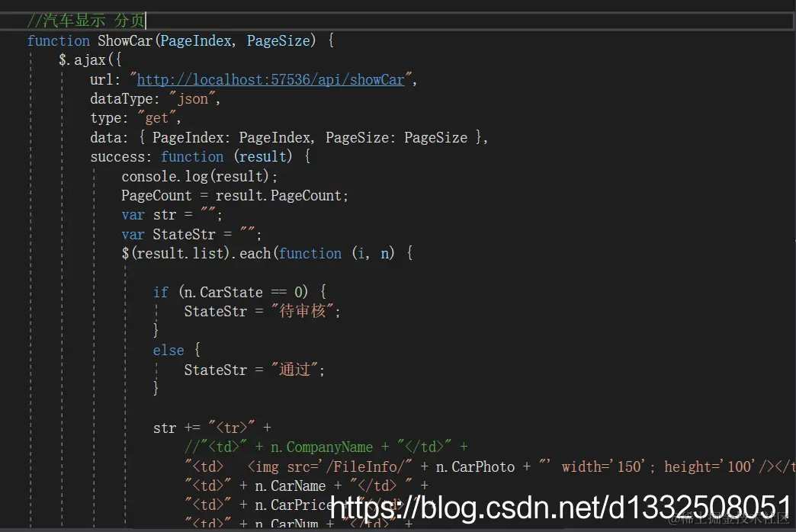Click the var StateStr declaration line

(191, 234)
